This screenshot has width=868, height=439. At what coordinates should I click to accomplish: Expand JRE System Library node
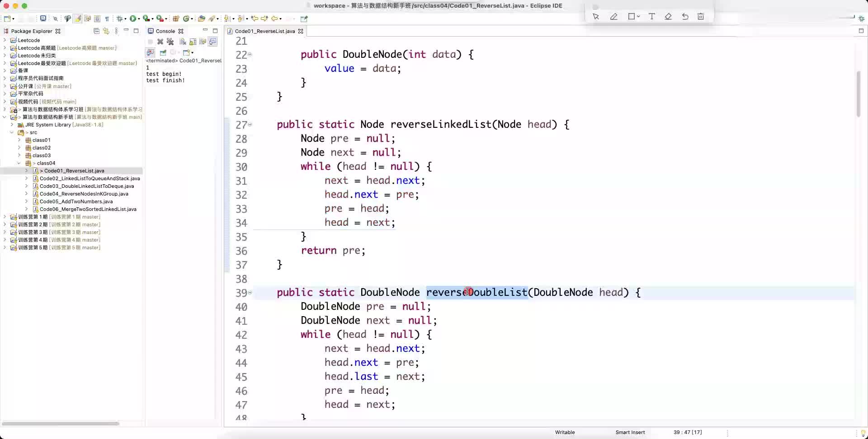pos(12,125)
